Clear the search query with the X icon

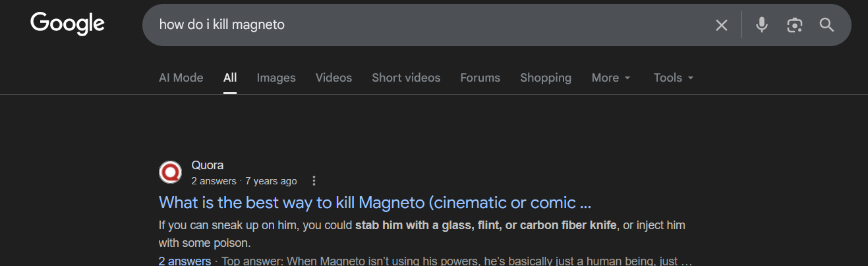(x=722, y=25)
